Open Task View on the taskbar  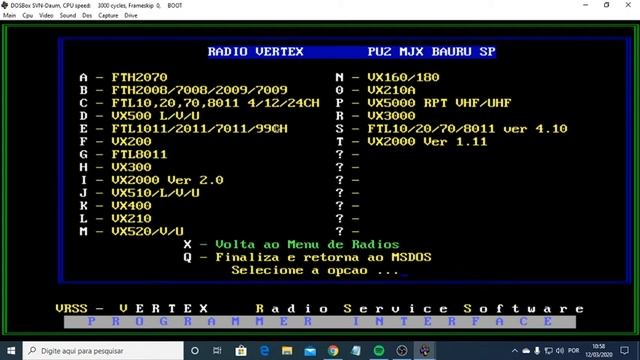point(217,351)
